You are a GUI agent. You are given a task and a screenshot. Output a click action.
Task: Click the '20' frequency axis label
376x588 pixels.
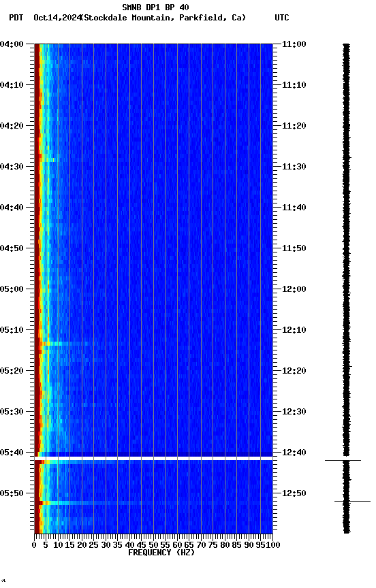click(x=82, y=545)
